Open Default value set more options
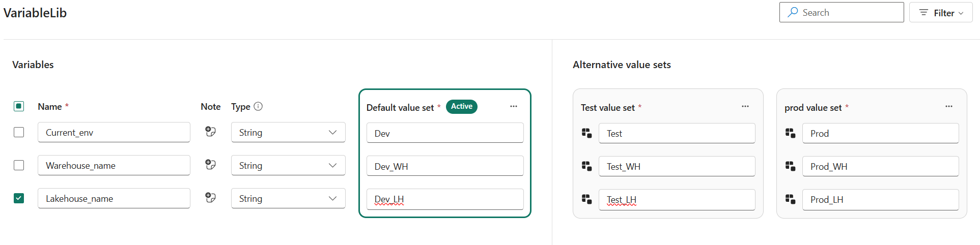The width and height of the screenshot is (980, 245). [x=514, y=106]
